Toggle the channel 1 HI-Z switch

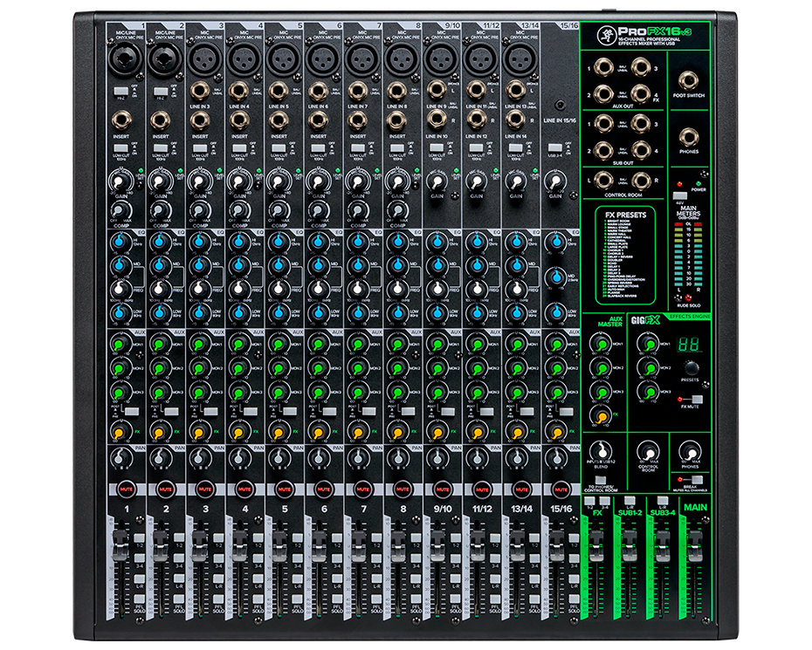click(x=120, y=90)
